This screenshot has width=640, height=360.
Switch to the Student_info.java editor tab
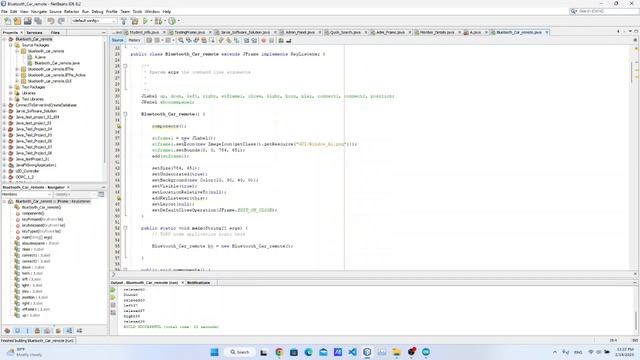144,32
